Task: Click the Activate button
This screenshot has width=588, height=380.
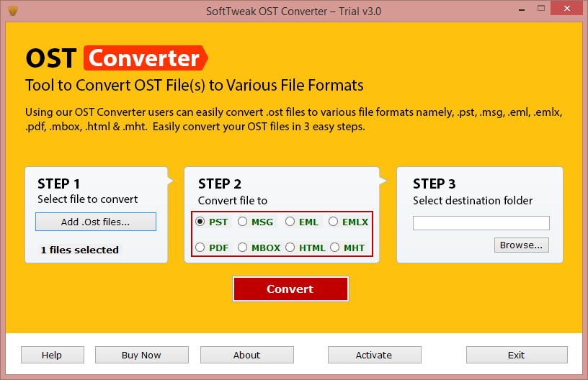Action: [375, 355]
